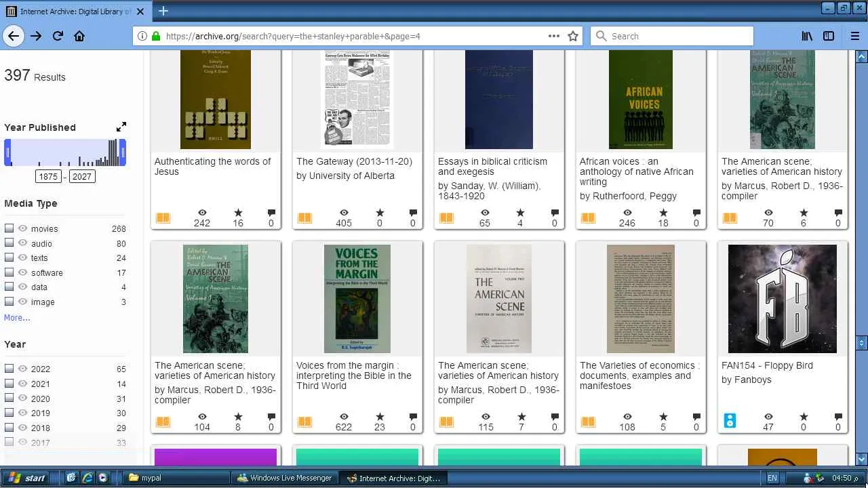Click views eye icon on FAN154 - Floppy Bird
Screen dimensions: 868x488
pyautogui.click(x=768, y=417)
